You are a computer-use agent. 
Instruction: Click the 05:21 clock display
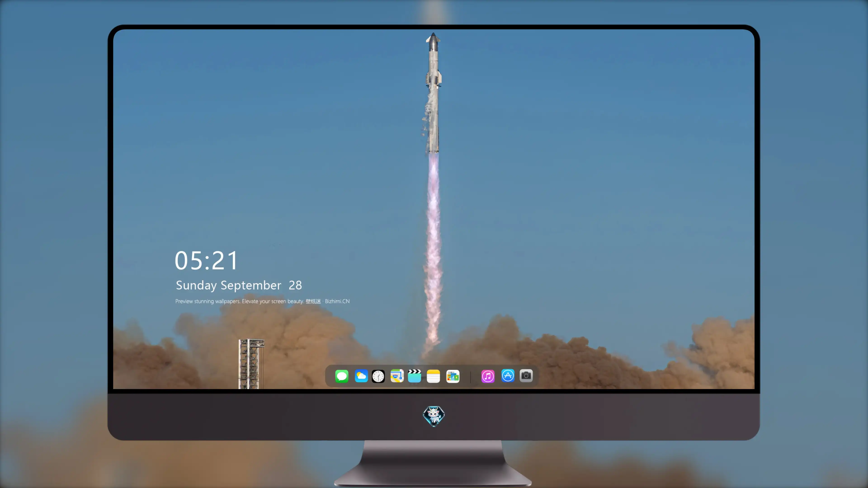[x=206, y=261]
